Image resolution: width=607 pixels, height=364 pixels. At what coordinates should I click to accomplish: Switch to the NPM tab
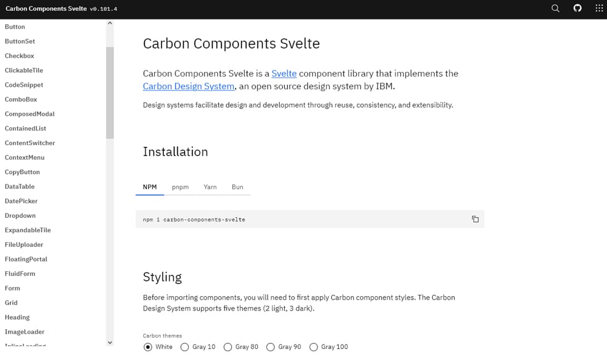[150, 187]
